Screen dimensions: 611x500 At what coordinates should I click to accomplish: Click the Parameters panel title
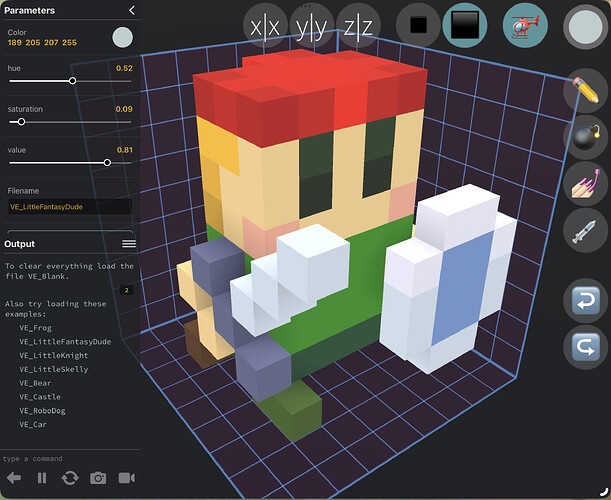[30, 11]
